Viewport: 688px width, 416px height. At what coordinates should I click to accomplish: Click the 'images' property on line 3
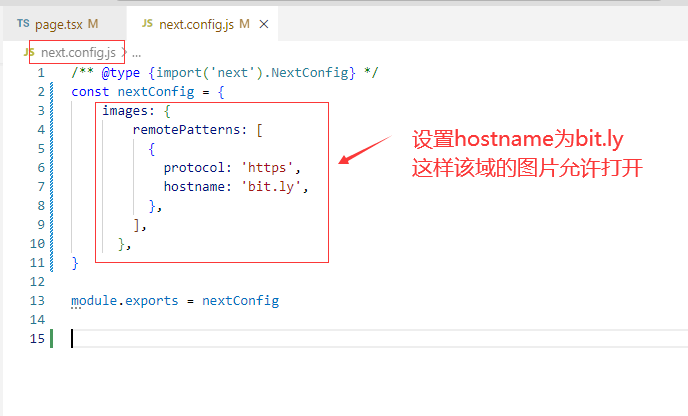click(124, 111)
